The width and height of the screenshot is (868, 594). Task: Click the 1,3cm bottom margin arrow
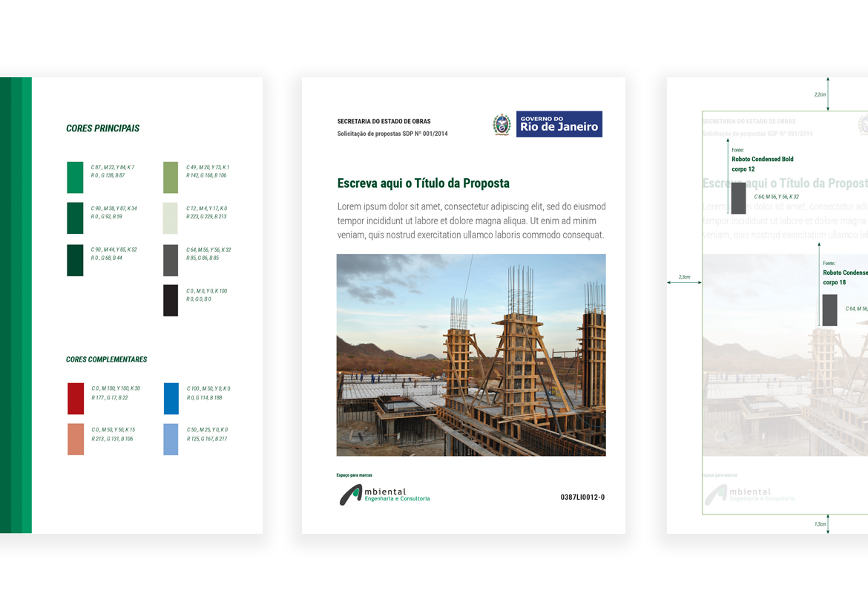tap(828, 523)
